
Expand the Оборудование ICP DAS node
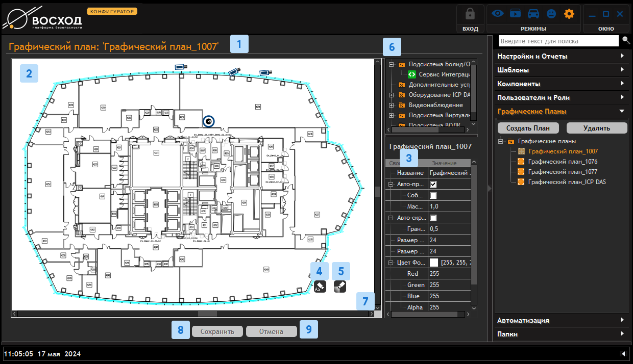tap(391, 95)
